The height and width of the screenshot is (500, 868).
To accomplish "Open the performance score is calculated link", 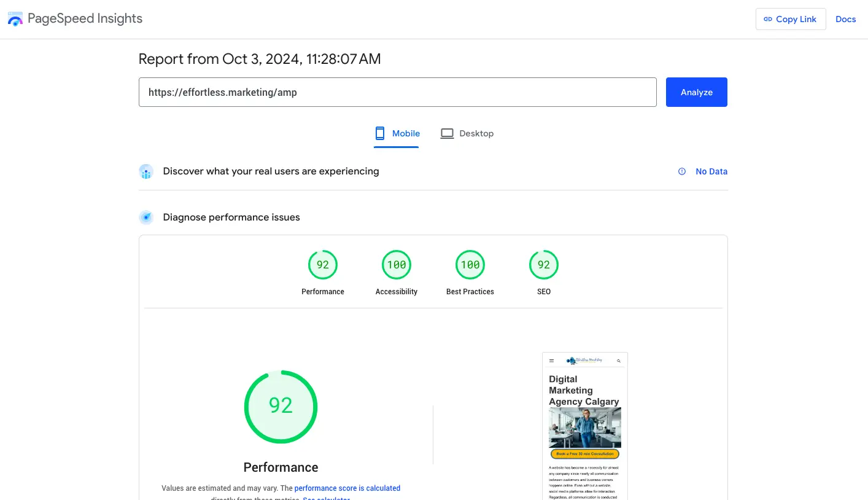I will 347,488.
